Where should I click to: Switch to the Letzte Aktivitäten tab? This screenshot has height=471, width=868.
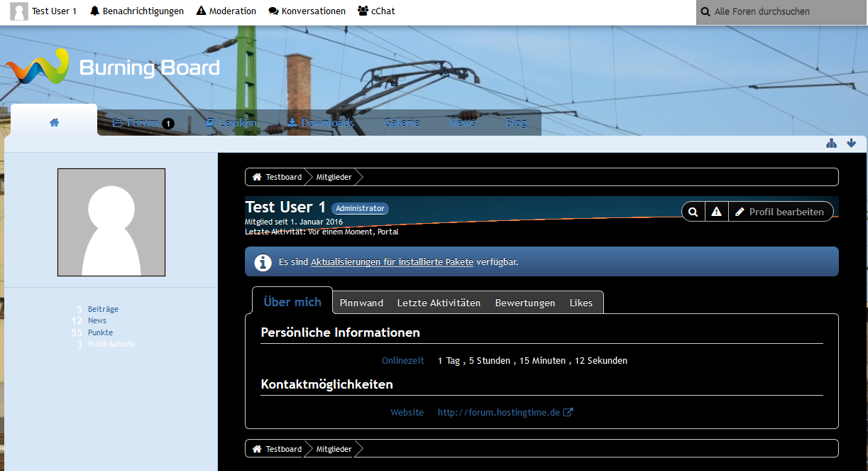tap(439, 303)
